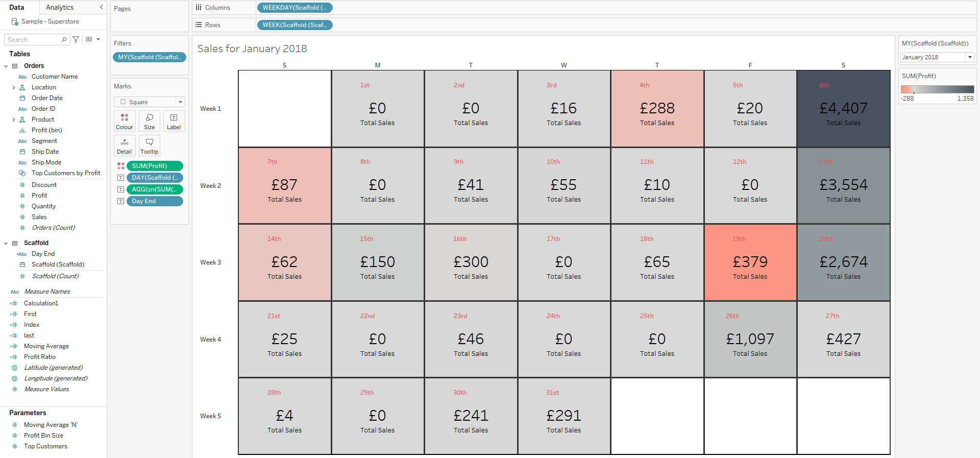Viewport: 980px width, 458px height.
Task: Collapse the Scaffold table
Action: pos(6,243)
